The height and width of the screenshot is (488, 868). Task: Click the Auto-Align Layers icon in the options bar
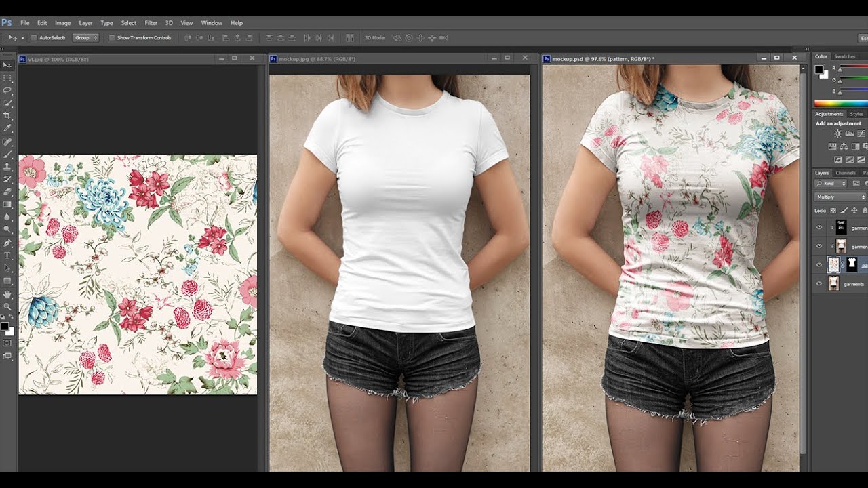click(350, 38)
